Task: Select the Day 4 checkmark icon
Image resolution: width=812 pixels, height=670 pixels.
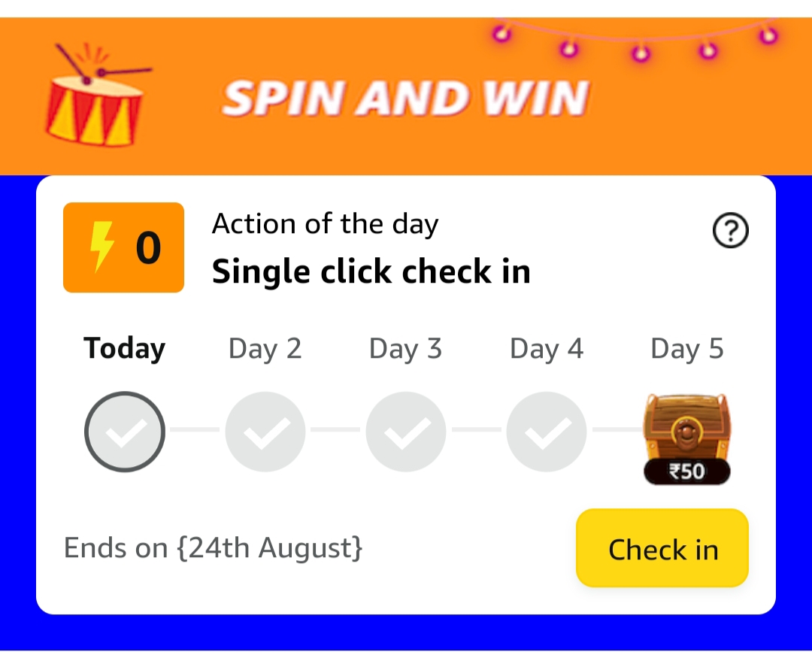Action: 546,432
